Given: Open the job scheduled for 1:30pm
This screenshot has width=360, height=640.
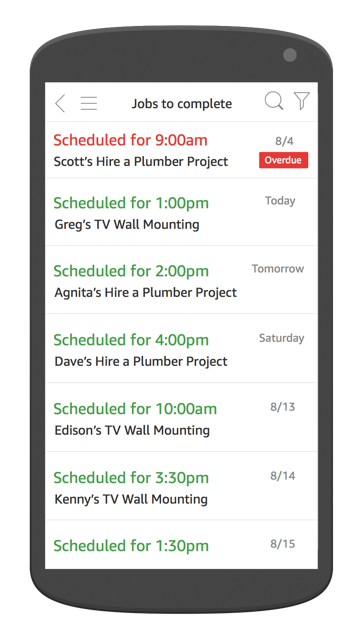Looking at the screenshot, I should [181, 544].
